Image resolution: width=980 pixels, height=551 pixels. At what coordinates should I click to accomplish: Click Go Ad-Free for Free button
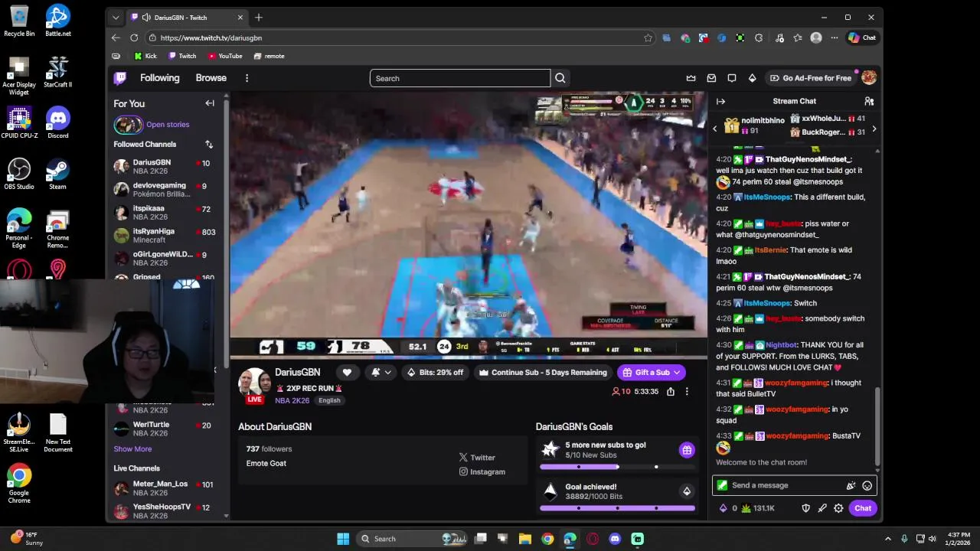811,78
